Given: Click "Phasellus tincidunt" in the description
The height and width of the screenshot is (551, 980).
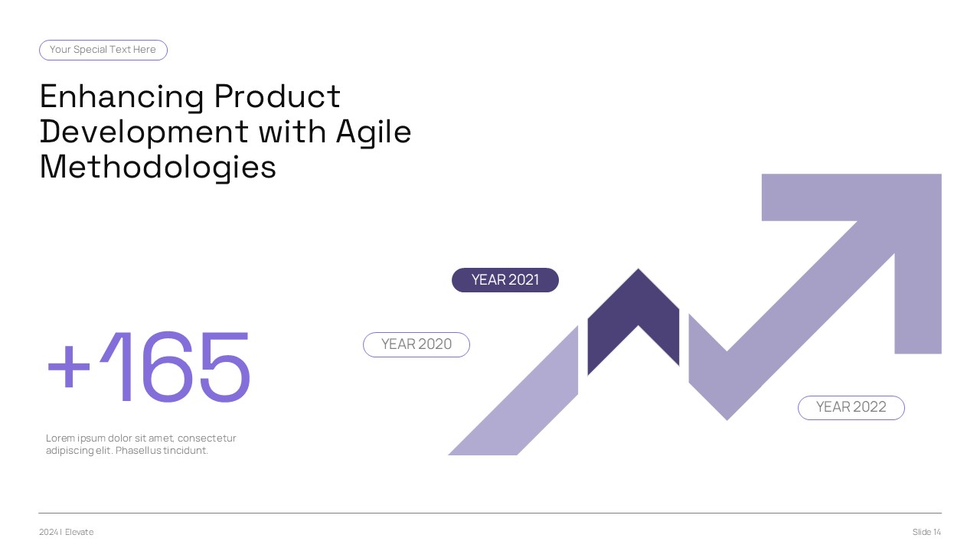Looking at the screenshot, I should click(x=162, y=451).
